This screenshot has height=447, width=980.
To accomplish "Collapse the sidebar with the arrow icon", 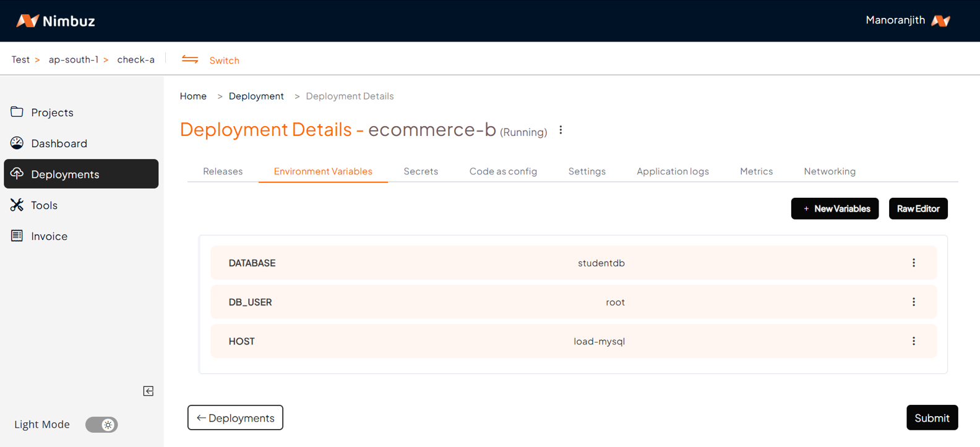I will tap(148, 391).
